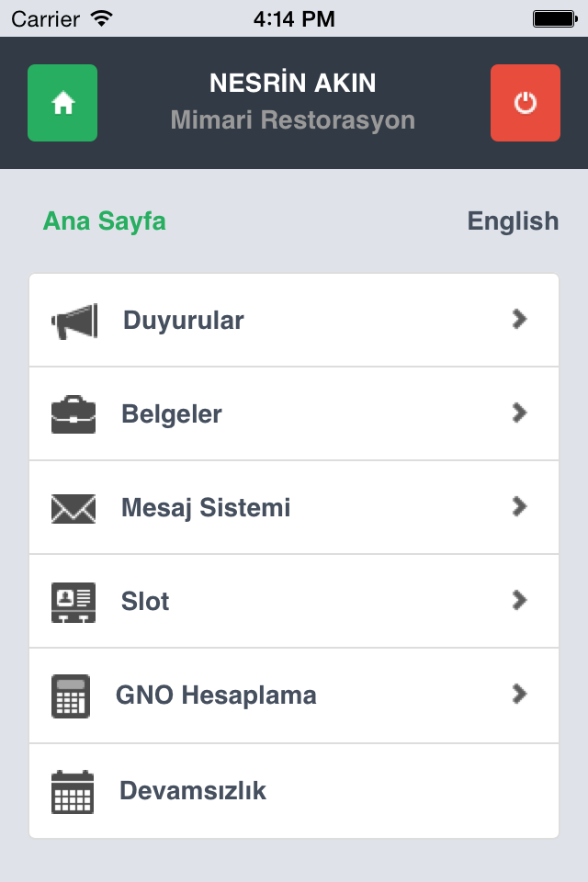Open the Devamsızlık menu item
588x882 pixels.
294,791
